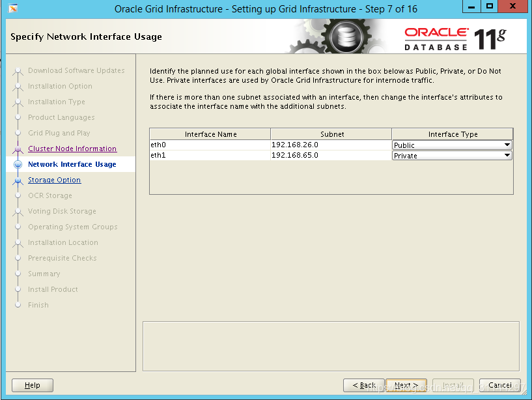Click the Grid Plug and Play step label
532x400 pixels.
point(59,133)
